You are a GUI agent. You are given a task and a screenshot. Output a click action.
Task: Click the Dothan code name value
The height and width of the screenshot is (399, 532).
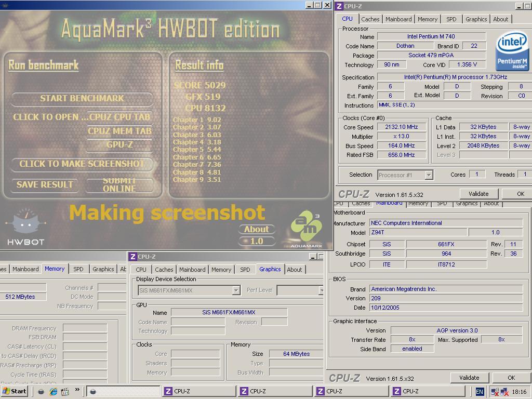pos(405,46)
